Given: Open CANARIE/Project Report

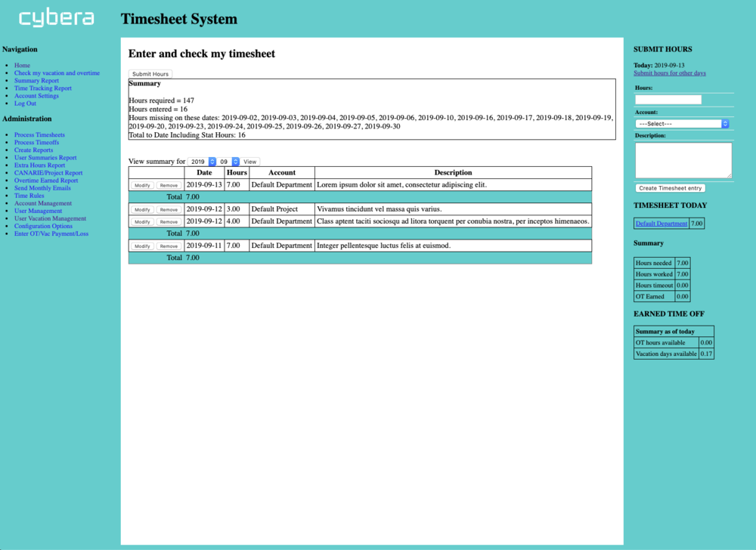Looking at the screenshot, I should pos(48,173).
